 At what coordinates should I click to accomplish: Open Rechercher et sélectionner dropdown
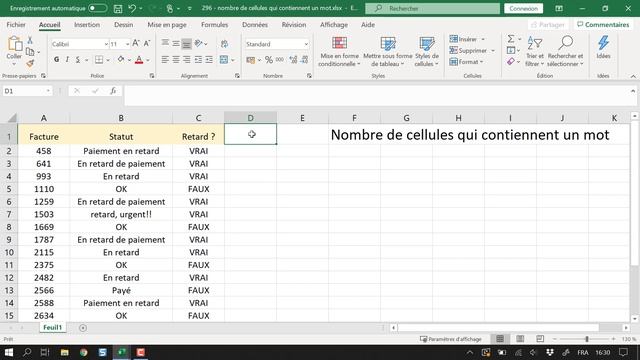[565, 51]
